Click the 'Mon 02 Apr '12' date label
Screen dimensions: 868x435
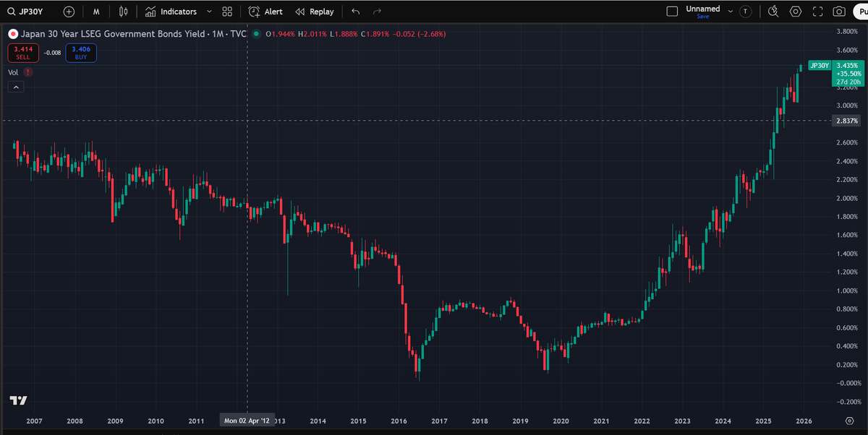[247, 420]
